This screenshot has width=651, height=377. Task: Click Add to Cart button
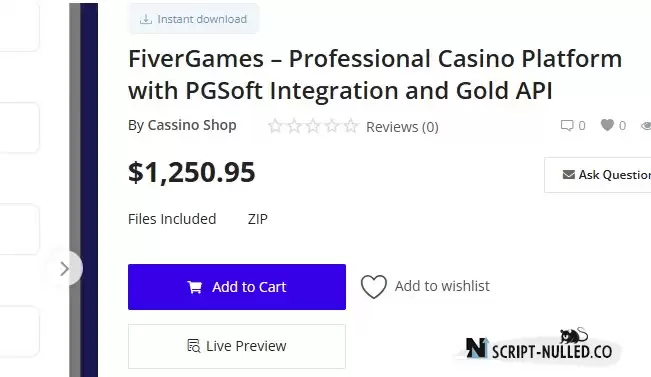[237, 287]
